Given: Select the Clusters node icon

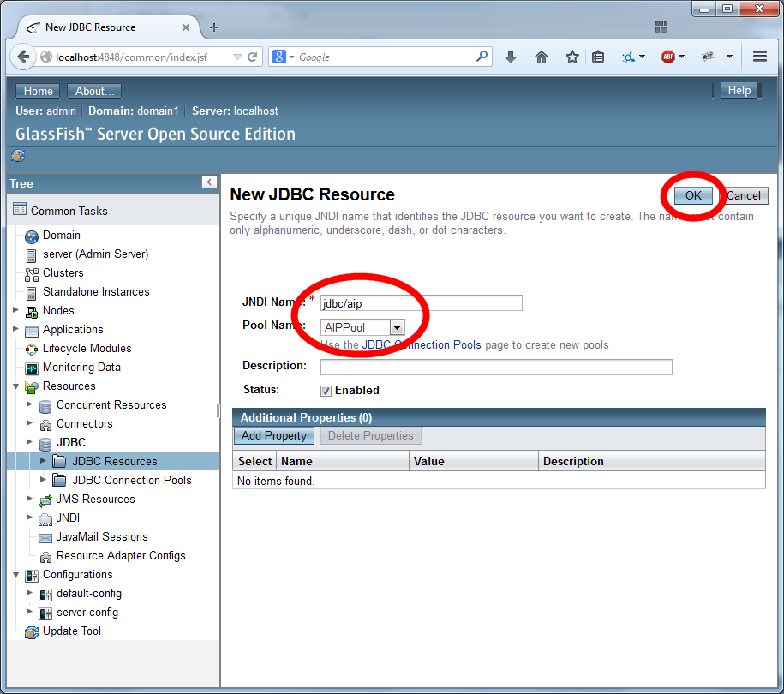Looking at the screenshot, I should click(x=31, y=272).
